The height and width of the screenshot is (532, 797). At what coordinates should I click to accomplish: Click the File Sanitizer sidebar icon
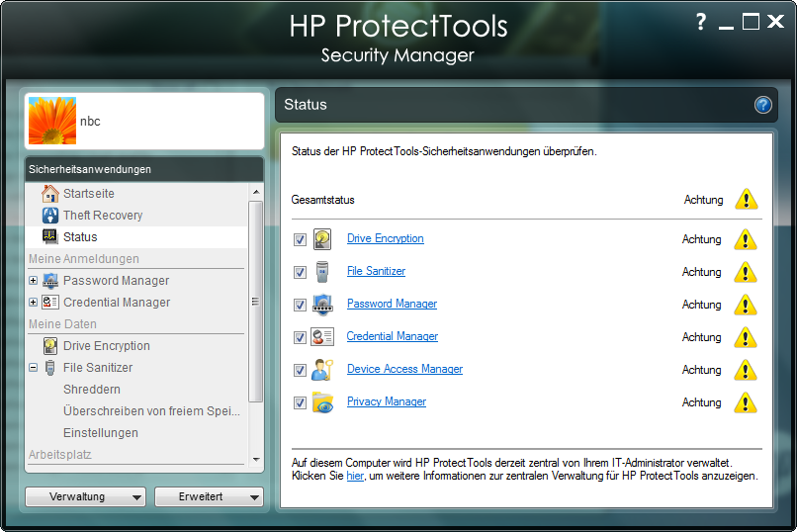click(49, 368)
